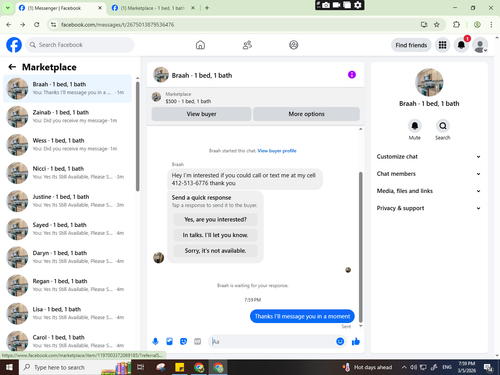This screenshot has width=500, height=375.
Task: Click the Find friends button
Action: pyautogui.click(x=411, y=45)
